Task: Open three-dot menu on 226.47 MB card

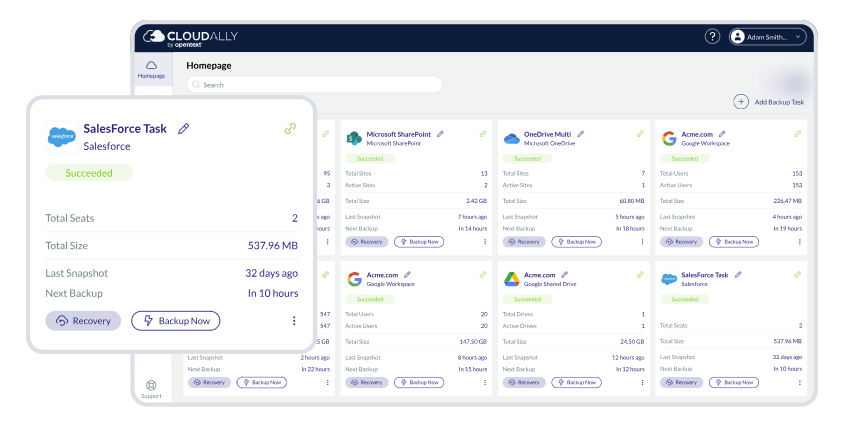Action: pyautogui.click(x=799, y=242)
